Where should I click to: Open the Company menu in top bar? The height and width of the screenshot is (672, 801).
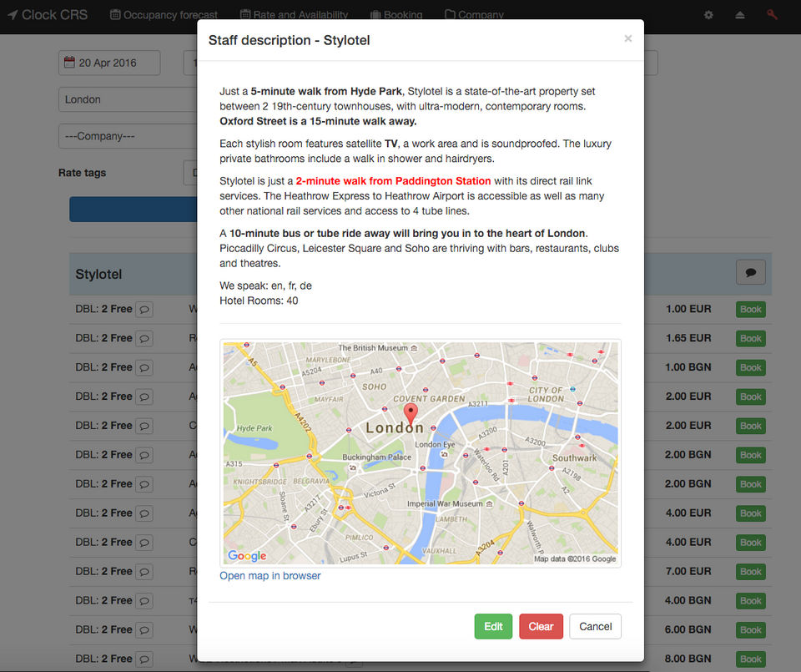pyautogui.click(x=474, y=15)
